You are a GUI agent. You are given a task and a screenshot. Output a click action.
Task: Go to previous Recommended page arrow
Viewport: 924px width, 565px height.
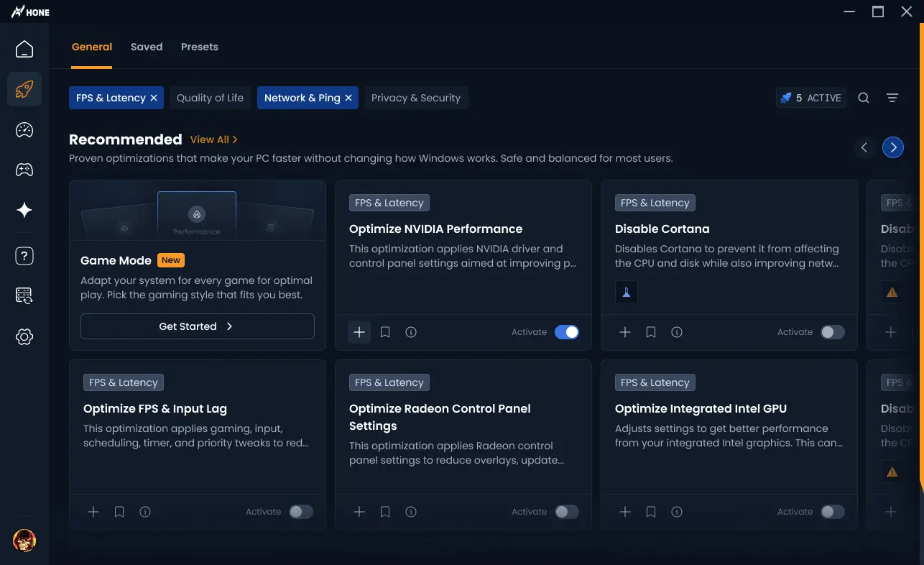coord(864,147)
